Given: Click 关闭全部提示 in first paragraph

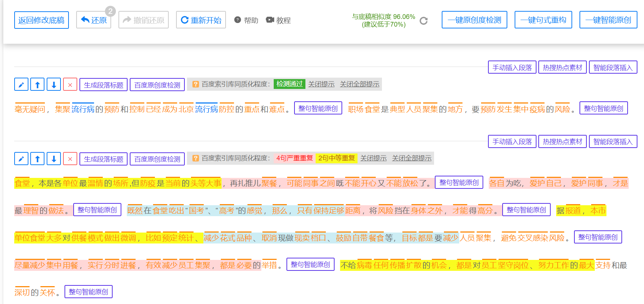Looking at the screenshot, I should pyautogui.click(x=359, y=84).
